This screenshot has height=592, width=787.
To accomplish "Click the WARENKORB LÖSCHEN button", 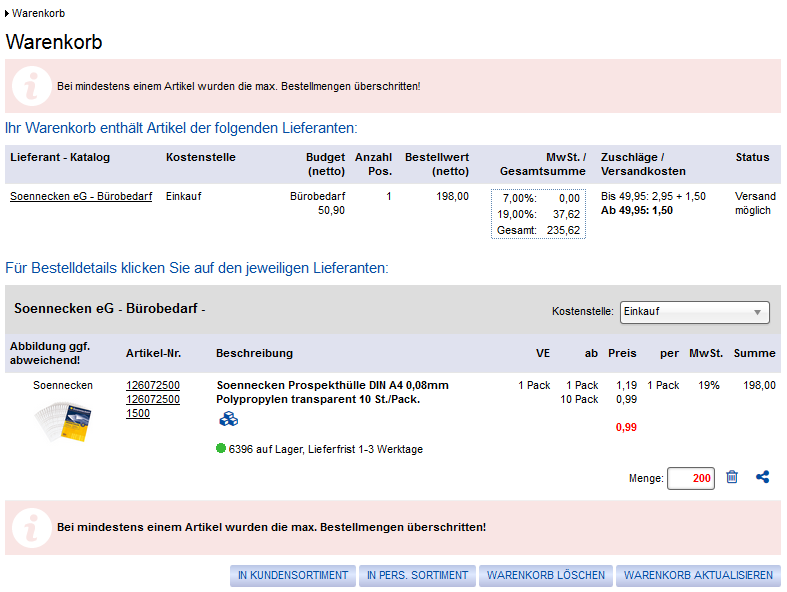I will pos(546,575).
